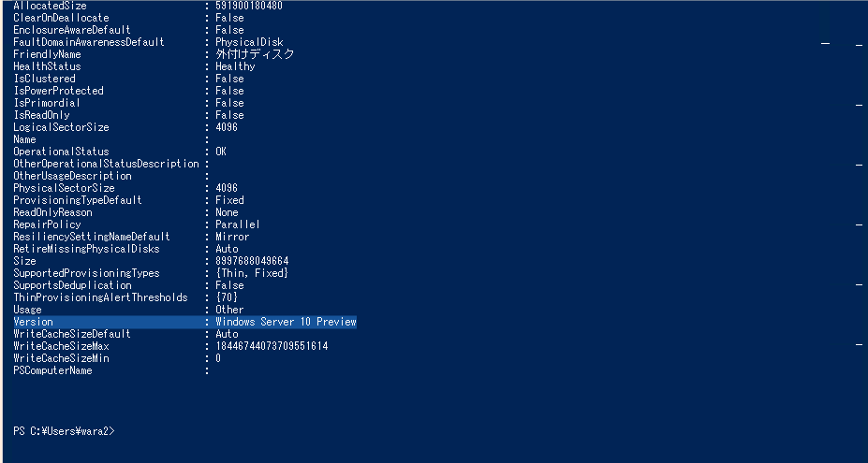Click the ResiliencySettingNameDefault 'Mirror' value

(232, 237)
